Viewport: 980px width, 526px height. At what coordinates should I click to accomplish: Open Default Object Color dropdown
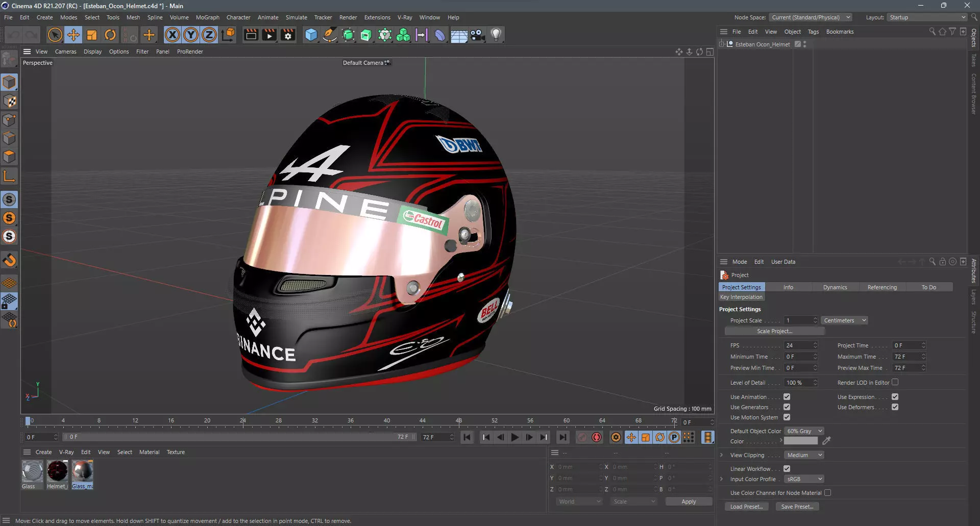(x=804, y=431)
